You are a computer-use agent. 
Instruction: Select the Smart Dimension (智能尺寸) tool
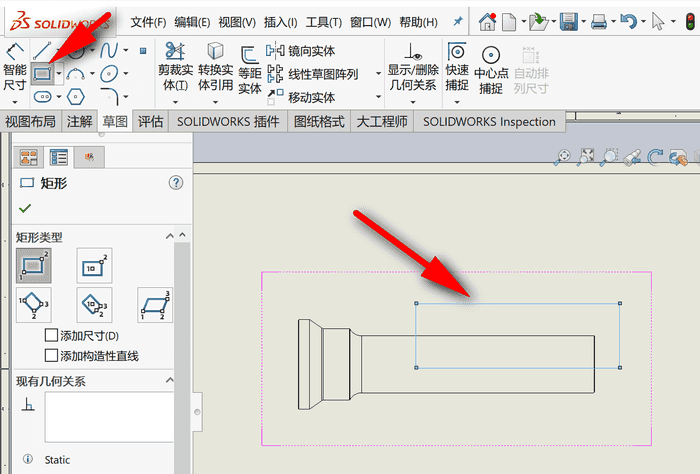pos(15,67)
